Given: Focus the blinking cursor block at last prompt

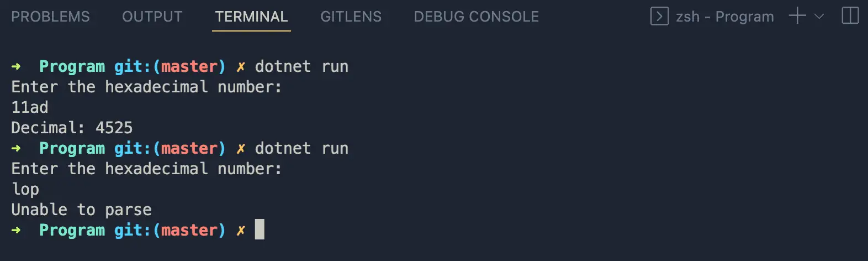Looking at the screenshot, I should point(260,229).
